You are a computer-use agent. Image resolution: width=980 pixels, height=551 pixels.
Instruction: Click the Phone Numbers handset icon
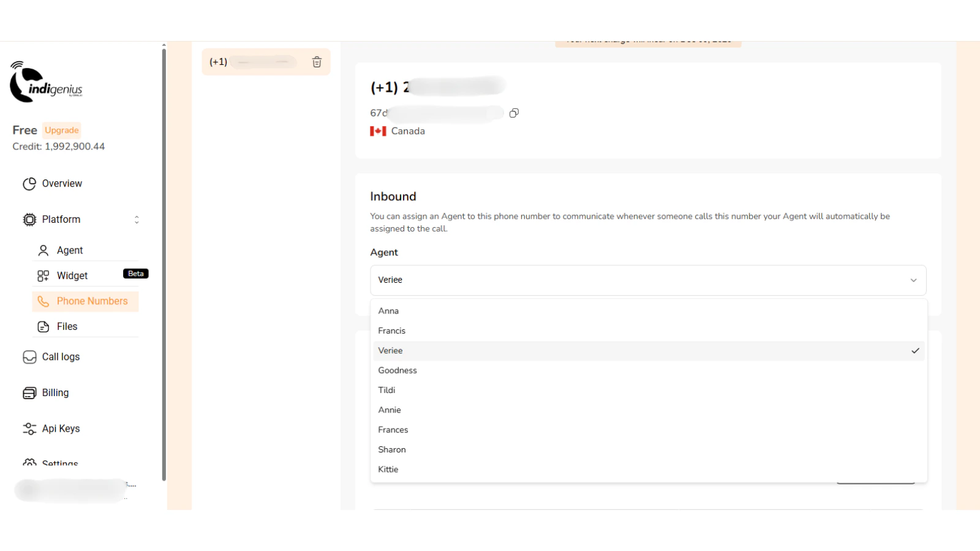click(x=43, y=301)
